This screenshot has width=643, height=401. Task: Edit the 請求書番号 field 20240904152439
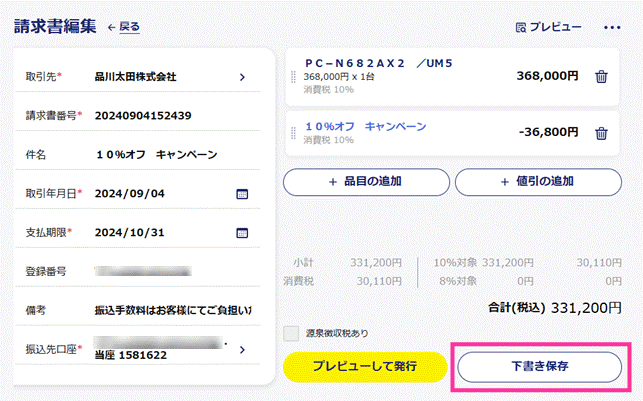click(x=143, y=116)
